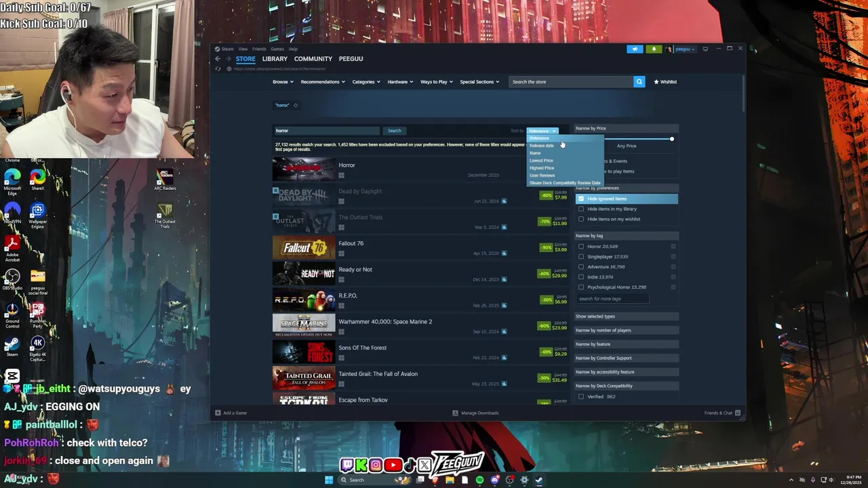Viewport: 868px width, 488px height.
Task: Expand Show selected types section
Action: (627, 317)
